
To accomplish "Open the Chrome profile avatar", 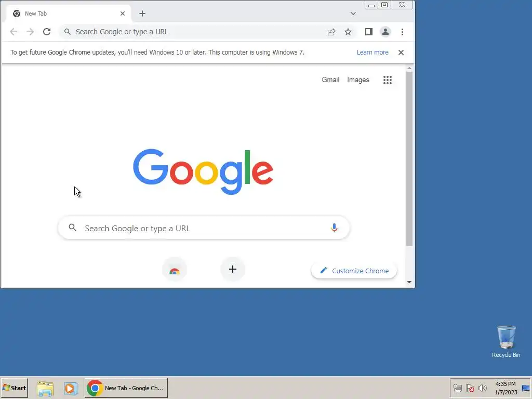I will 385,32.
